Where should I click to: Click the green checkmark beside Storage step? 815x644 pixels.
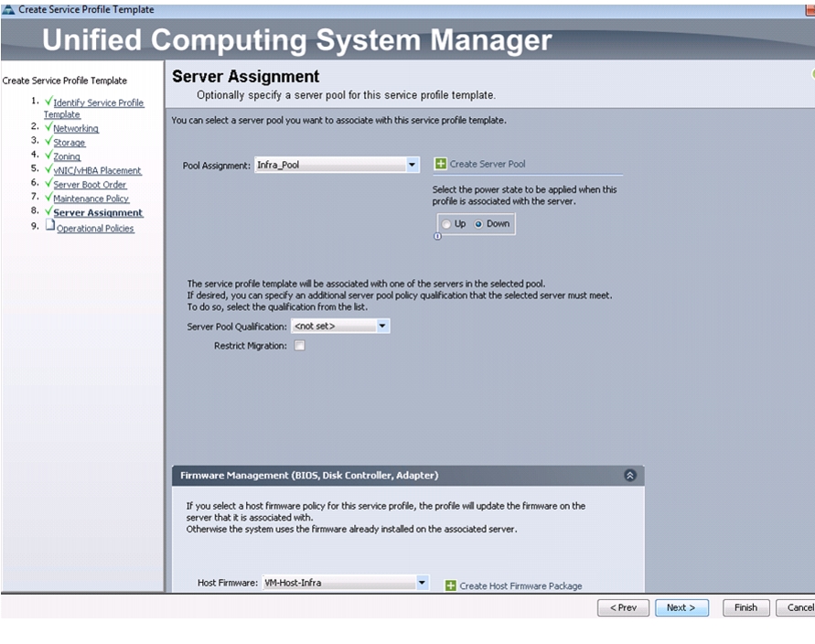48,140
